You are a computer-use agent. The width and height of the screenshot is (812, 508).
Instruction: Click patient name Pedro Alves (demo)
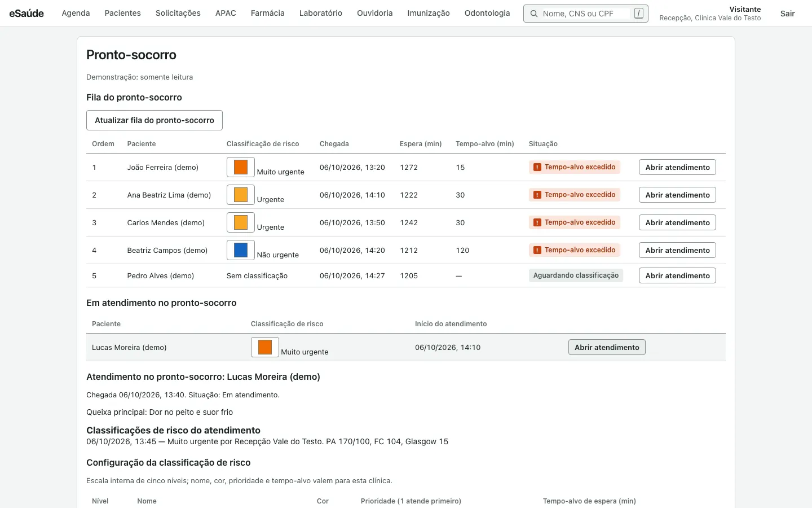tap(161, 276)
